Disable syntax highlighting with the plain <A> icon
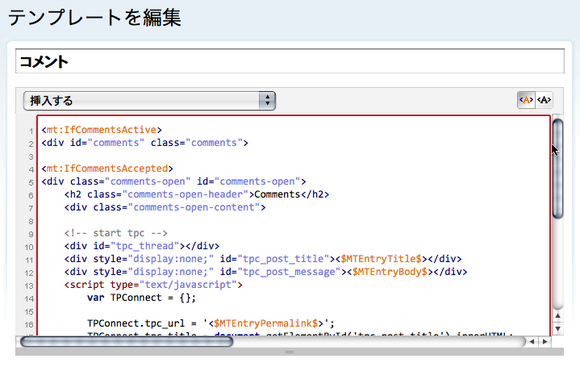 click(x=544, y=100)
